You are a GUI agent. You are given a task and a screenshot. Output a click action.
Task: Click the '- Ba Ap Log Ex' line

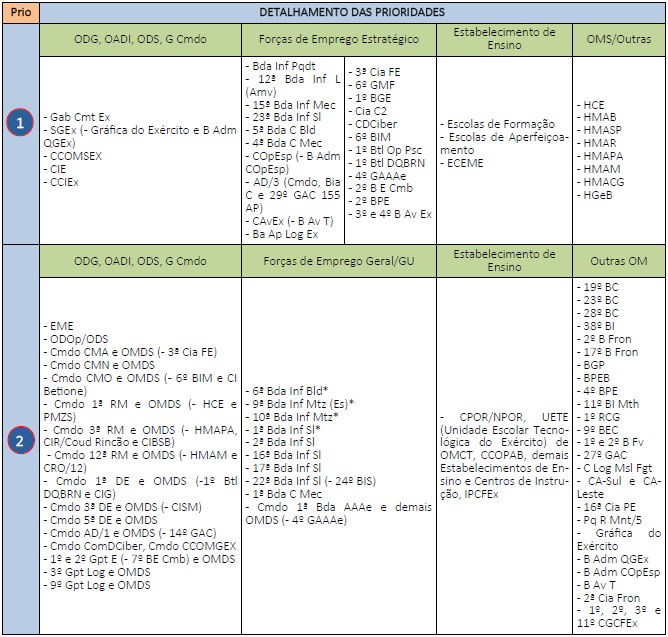click(x=282, y=234)
